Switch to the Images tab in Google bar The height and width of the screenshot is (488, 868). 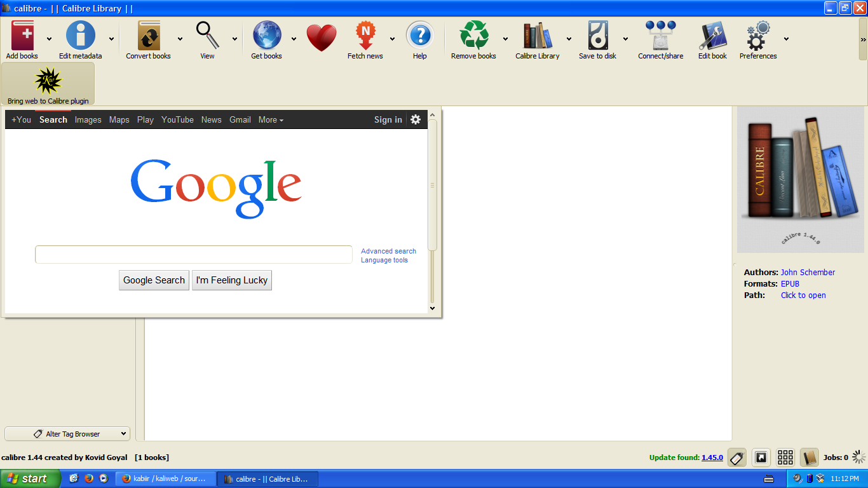88,119
